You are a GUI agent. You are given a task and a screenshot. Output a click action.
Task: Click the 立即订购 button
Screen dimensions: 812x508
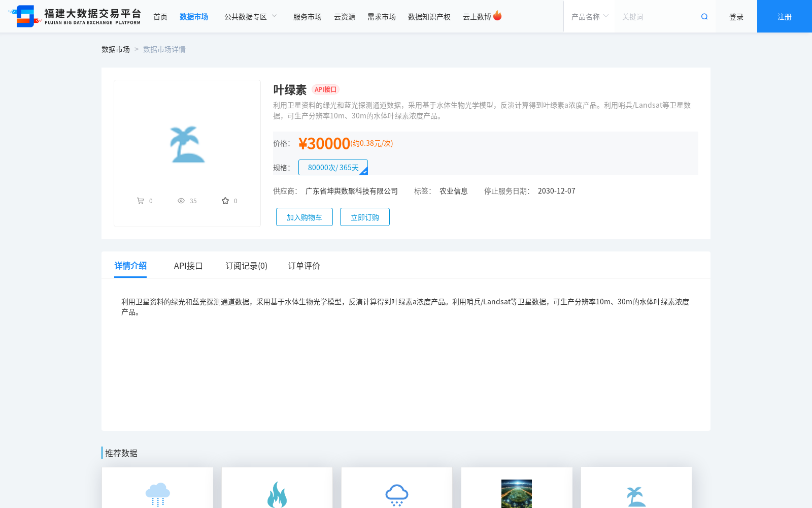[365, 217]
